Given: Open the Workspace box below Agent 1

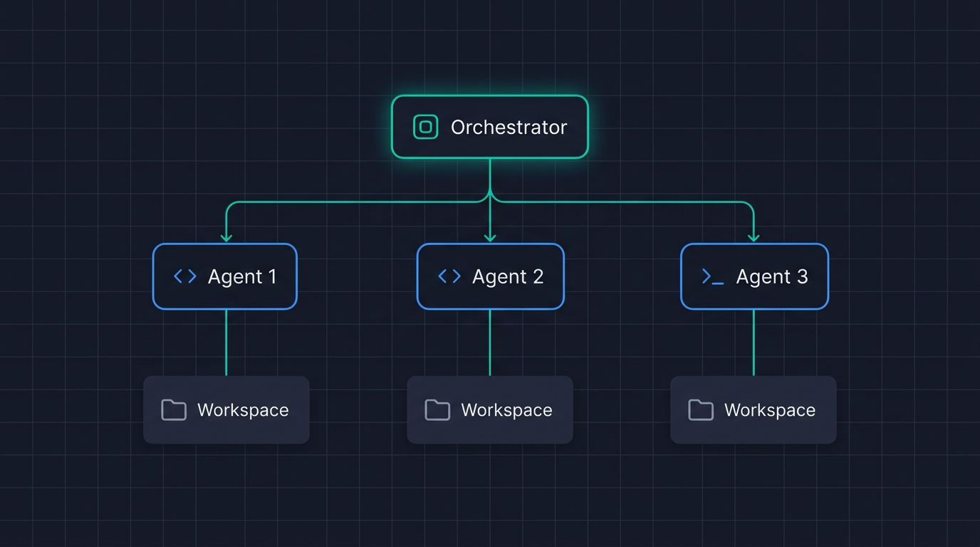Looking at the screenshot, I should [x=226, y=410].
